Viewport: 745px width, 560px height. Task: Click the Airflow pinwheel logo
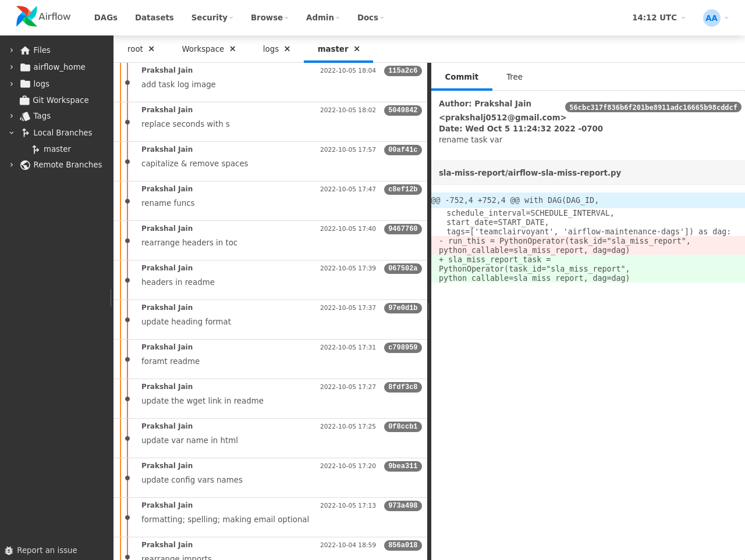click(27, 16)
